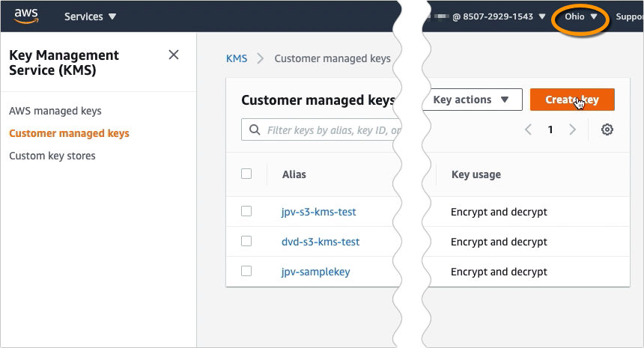Open the jpv-samplekey alias link
Screen dimensions: 644x348
point(315,272)
